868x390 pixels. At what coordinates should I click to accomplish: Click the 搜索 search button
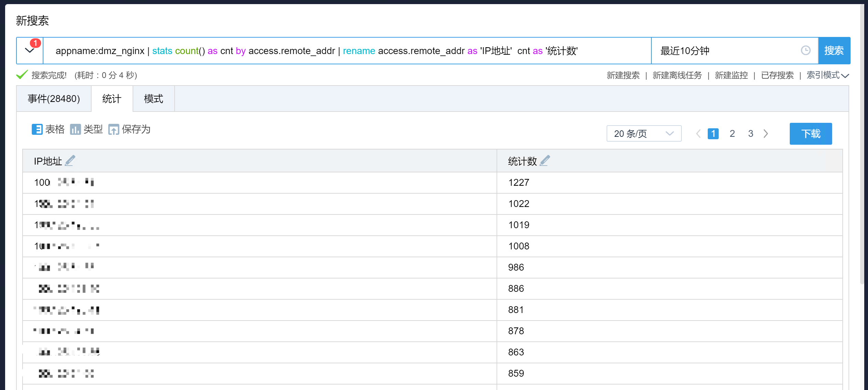pyautogui.click(x=834, y=50)
